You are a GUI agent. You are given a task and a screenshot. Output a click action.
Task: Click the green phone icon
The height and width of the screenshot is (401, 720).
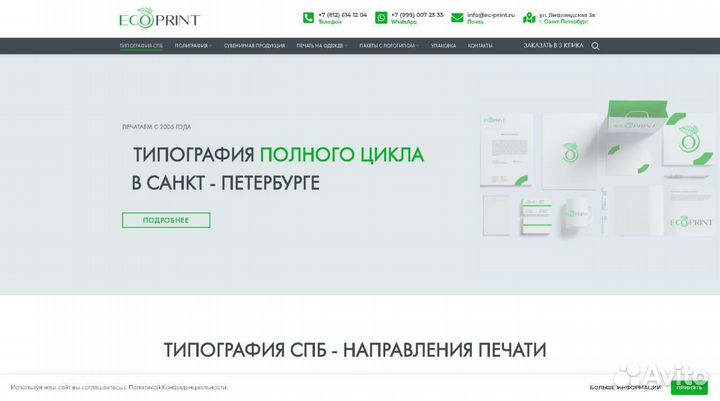click(x=308, y=18)
